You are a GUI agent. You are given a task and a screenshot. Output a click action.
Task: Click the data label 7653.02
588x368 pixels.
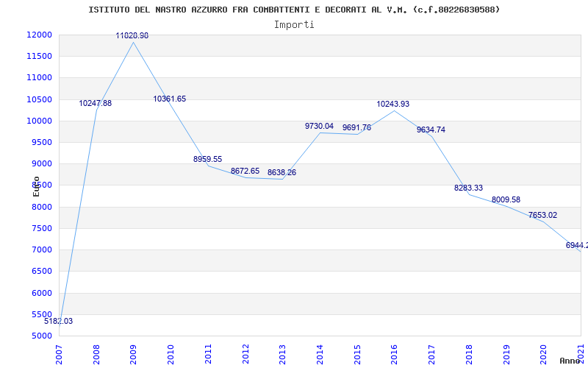pos(542,215)
